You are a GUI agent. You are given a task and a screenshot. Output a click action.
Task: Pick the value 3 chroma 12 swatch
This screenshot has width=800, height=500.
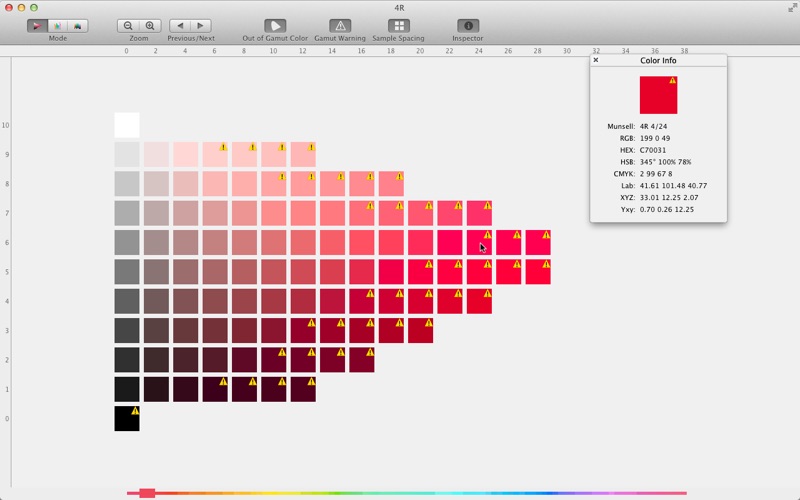pyautogui.click(x=303, y=331)
